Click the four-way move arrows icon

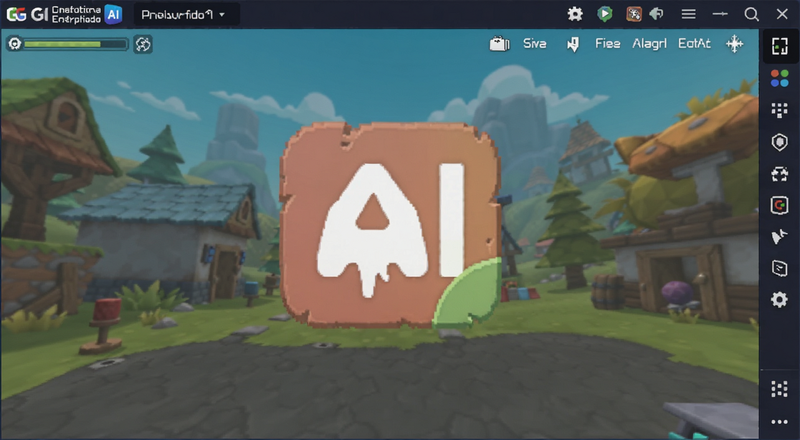click(735, 44)
